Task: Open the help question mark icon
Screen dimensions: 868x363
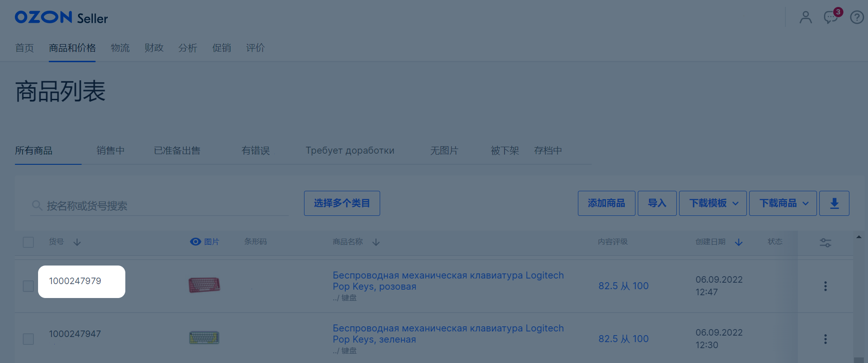Action: click(x=857, y=18)
